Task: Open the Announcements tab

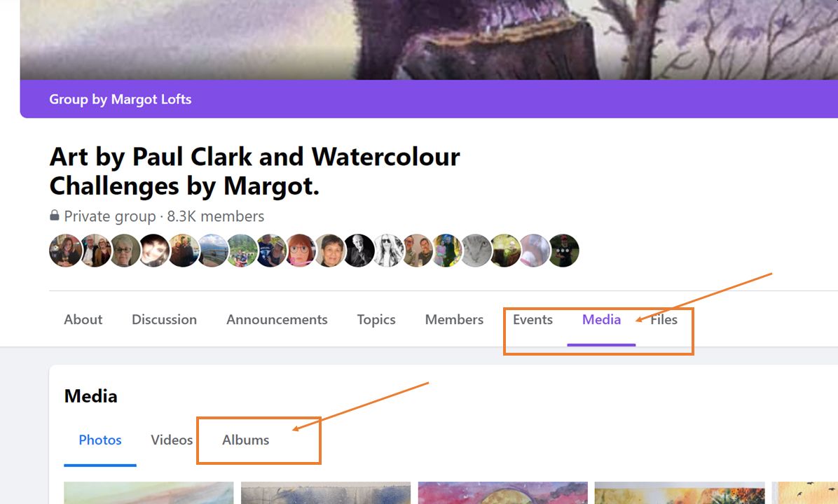Action: pos(277,319)
